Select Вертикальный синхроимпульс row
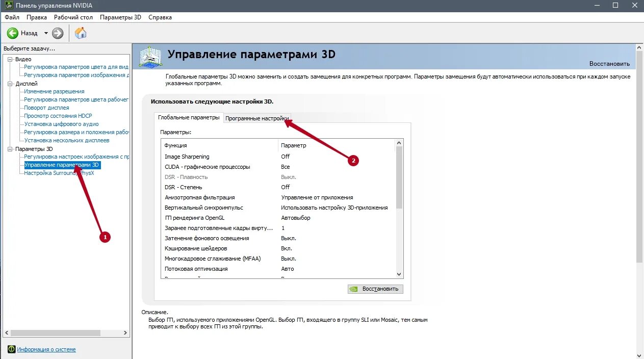The width and height of the screenshot is (644, 359). (x=278, y=208)
